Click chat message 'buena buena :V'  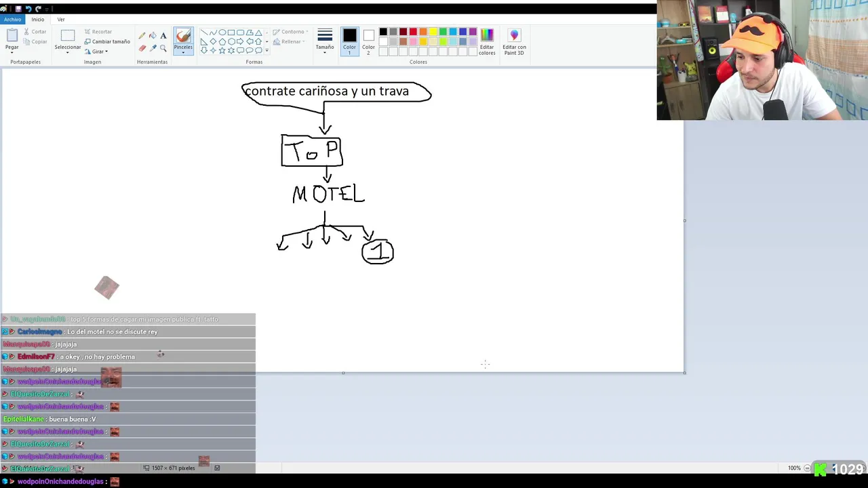click(x=73, y=420)
